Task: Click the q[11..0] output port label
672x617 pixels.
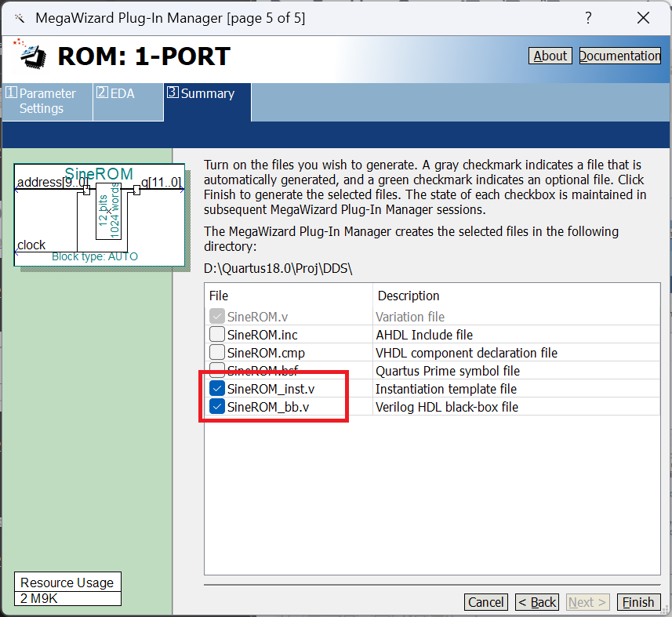Action: 162,183
